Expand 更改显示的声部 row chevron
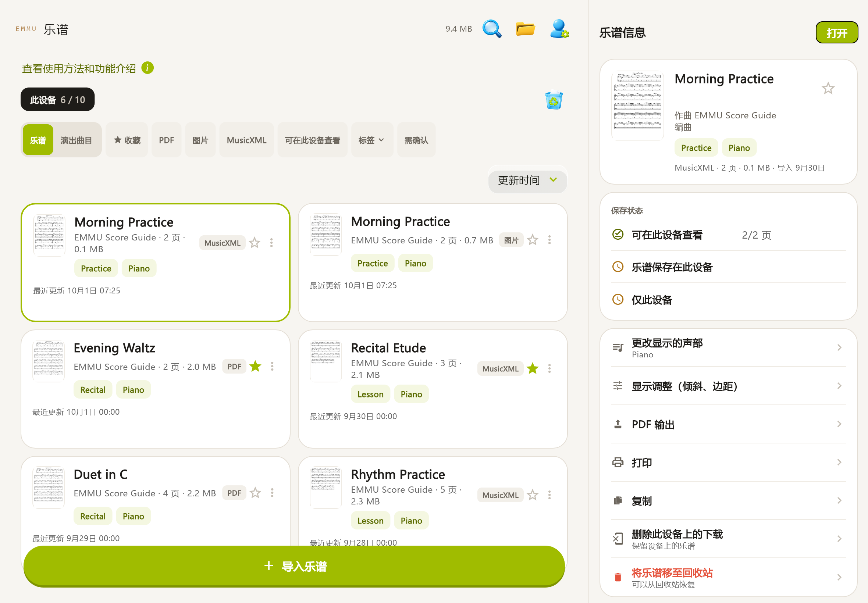This screenshot has width=868, height=603. (x=839, y=347)
